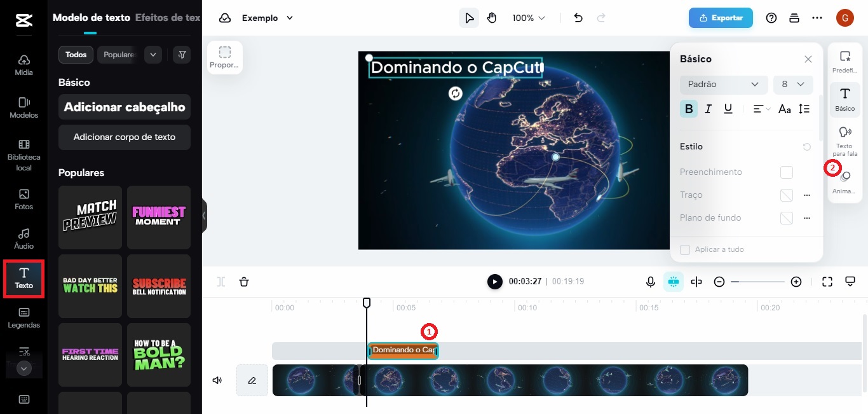Viewport: 868px width, 414px height.
Task: Expand more sidebar items chevron
Action: pyautogui.click(x=24, y=368)
